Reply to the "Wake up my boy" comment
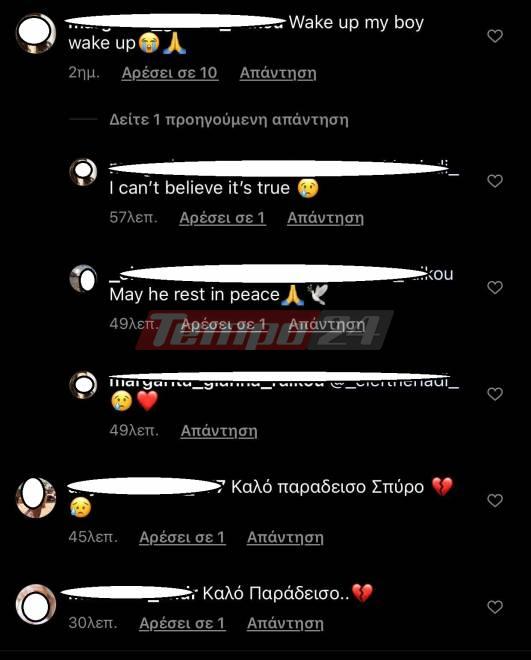The image size is (531, 660). pyautogui.click(x=278, y=73)
